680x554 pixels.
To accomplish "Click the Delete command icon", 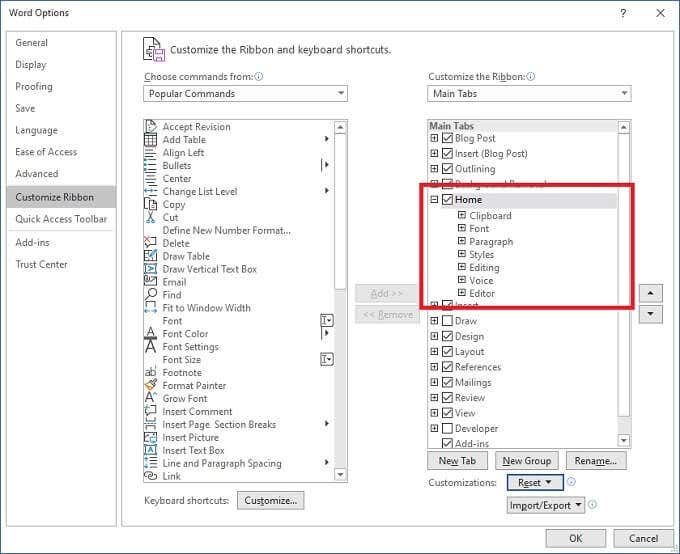I will [x=150, y=243].
